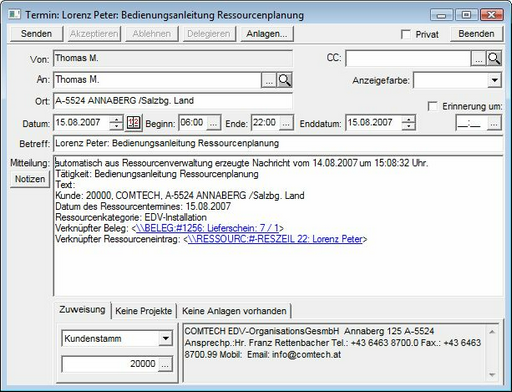Expand the Kundenstamm dropdown
Viewport: 512px width, 392px height.
165,338
